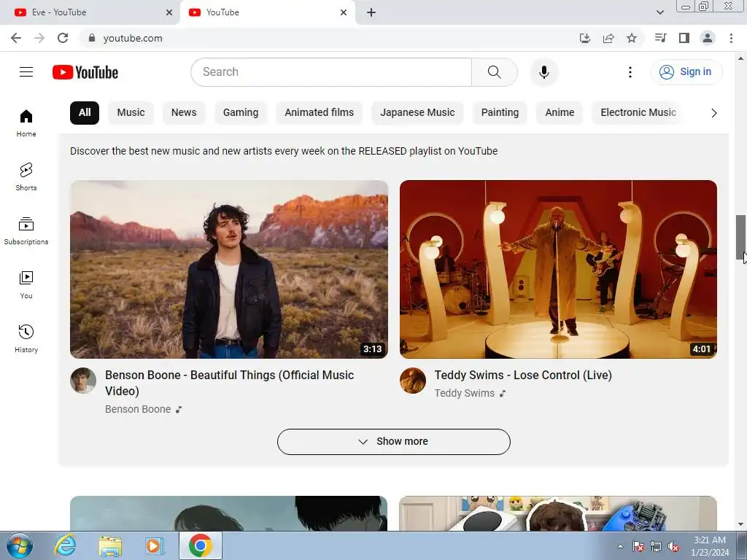Open a new browser tab
Viewport: 747px width, 560px height.
pos(371,12)
